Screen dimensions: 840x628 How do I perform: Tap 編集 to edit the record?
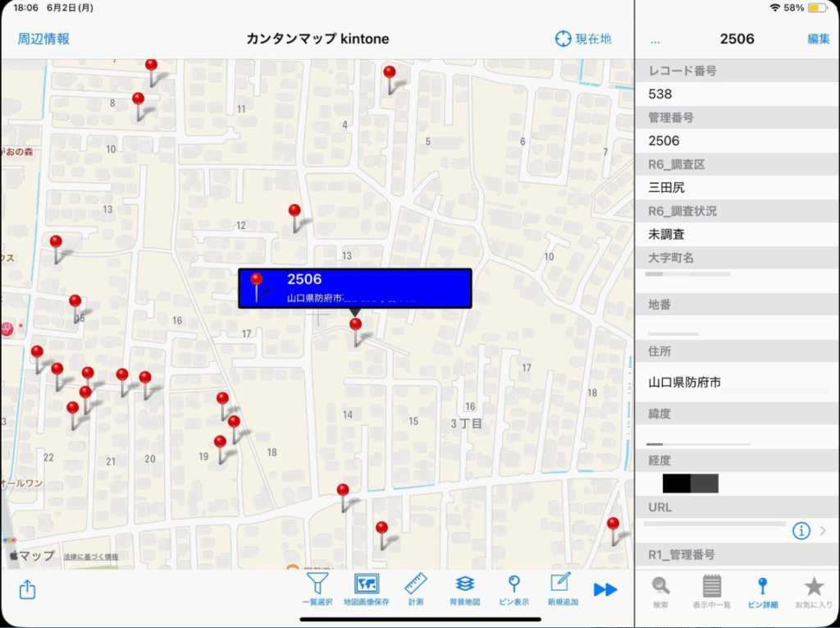[x=818, y=39]
